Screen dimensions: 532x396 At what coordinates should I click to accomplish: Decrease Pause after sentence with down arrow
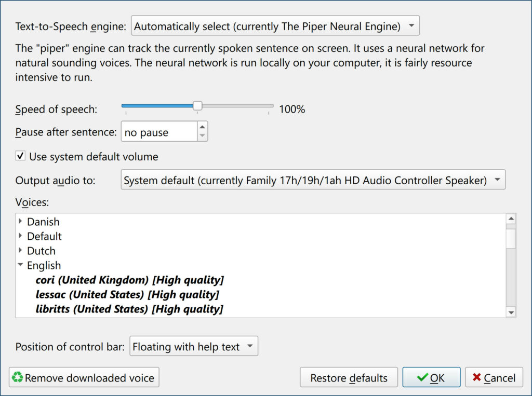point(202,136)
